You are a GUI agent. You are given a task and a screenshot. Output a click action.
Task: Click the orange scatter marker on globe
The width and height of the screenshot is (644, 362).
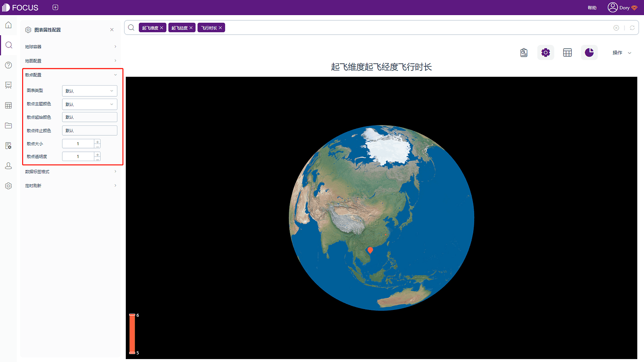click(370, 250)
